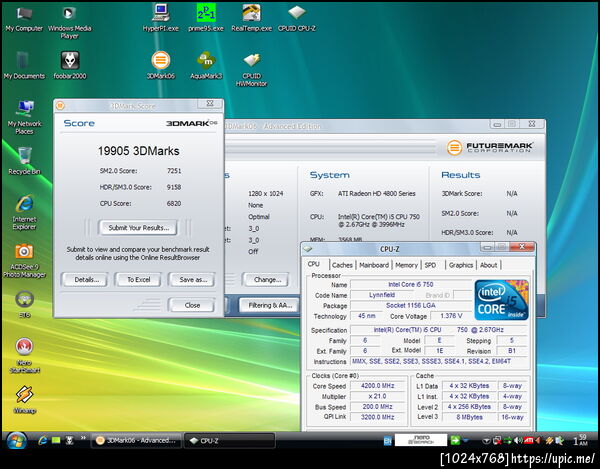The height and width of the screenshot is (469, 600).
Task: Open the foobar2000 desktop icon
Action: 70,62
